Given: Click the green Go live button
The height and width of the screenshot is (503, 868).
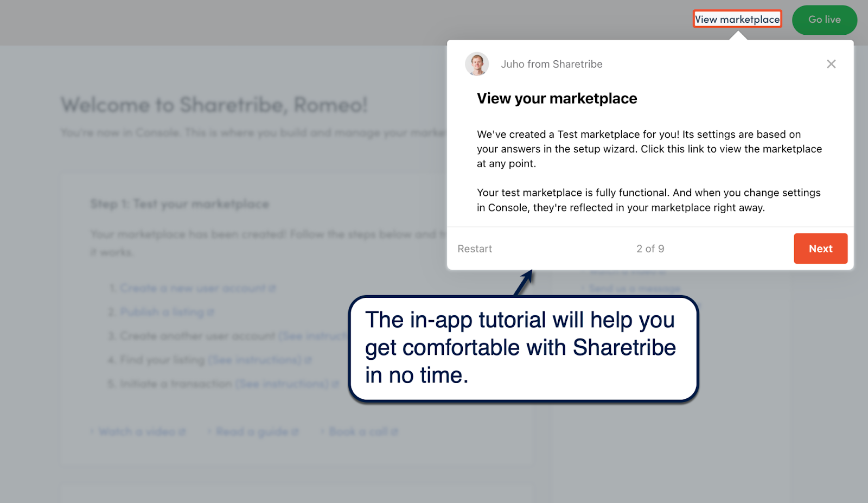Looking at the screenshot, I should (x=825, y=20).
